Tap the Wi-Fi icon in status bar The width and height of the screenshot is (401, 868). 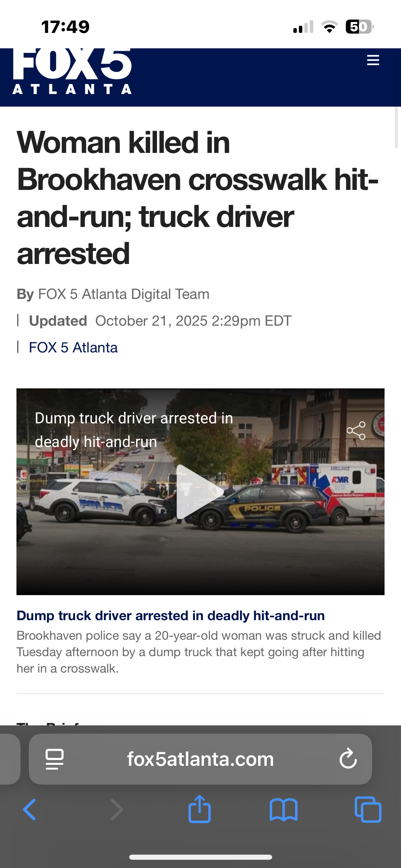(329, 27)
